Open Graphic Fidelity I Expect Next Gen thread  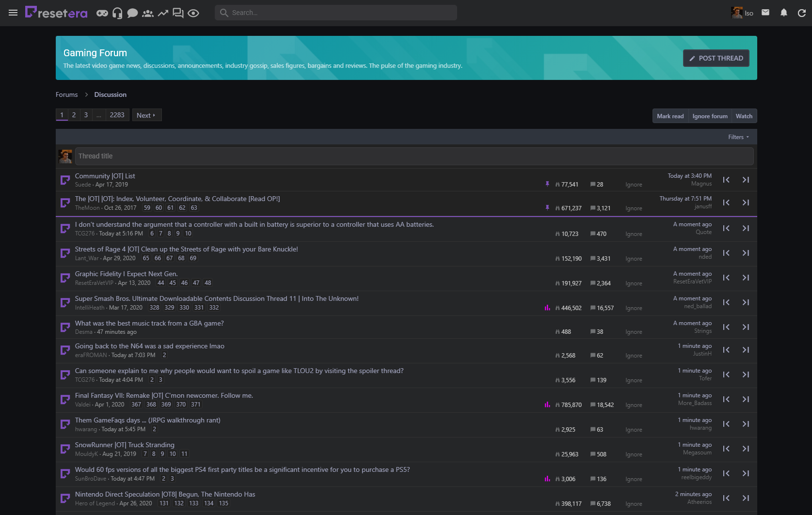pos(126,274)
